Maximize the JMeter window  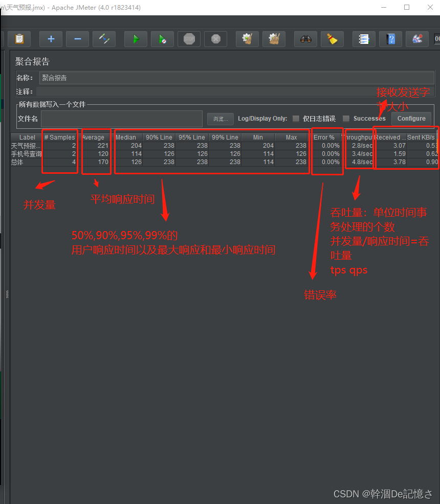click(x=407, y=7)
